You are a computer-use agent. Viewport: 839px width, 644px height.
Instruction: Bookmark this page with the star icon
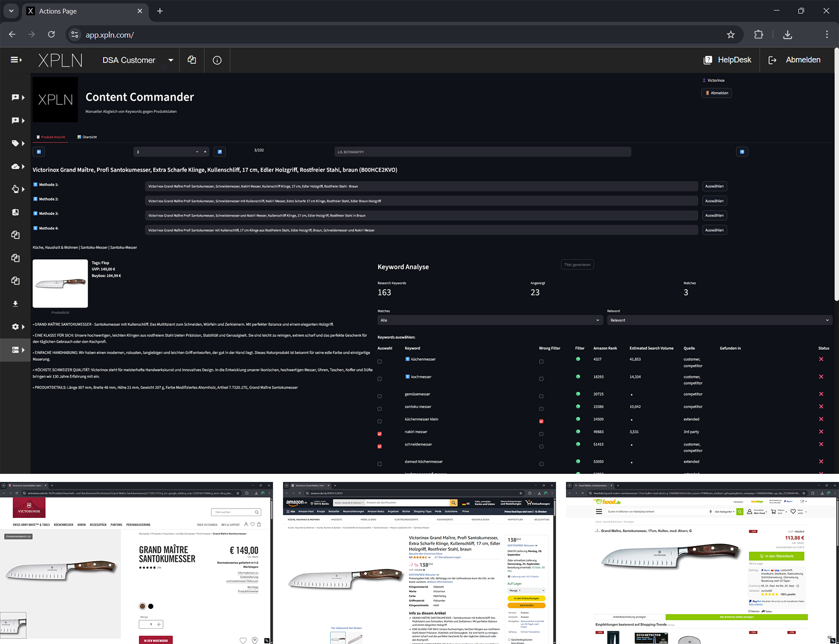730,35
